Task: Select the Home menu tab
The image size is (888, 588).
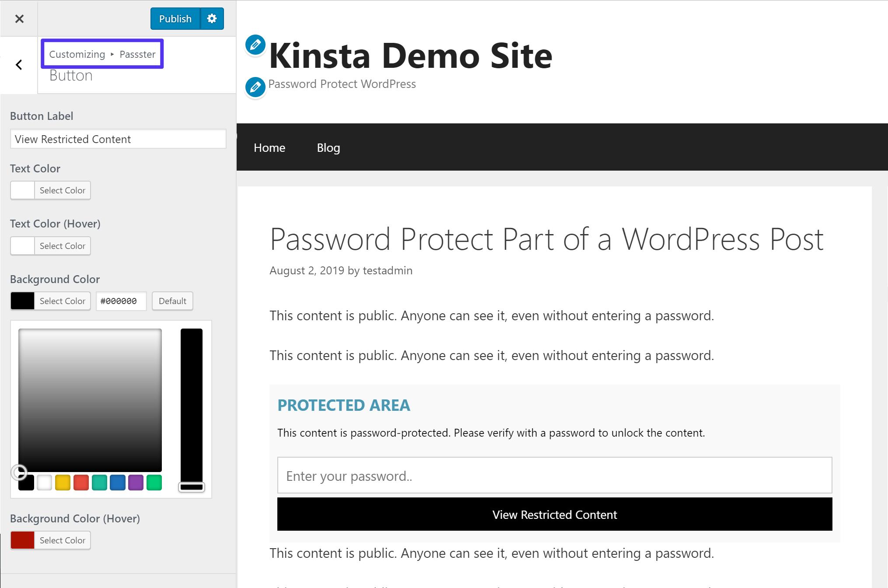Action: pos(269,148)
